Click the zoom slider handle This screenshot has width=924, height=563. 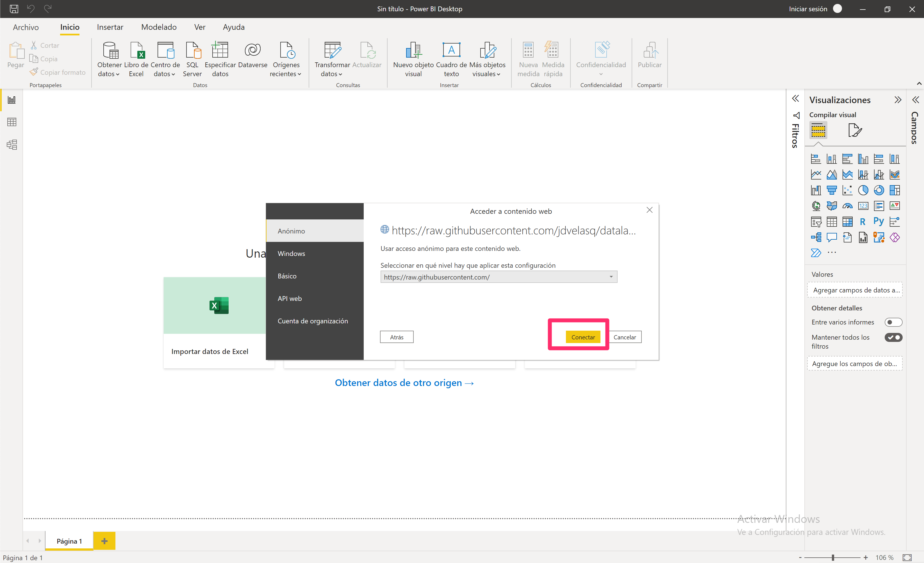click(832, 558)
